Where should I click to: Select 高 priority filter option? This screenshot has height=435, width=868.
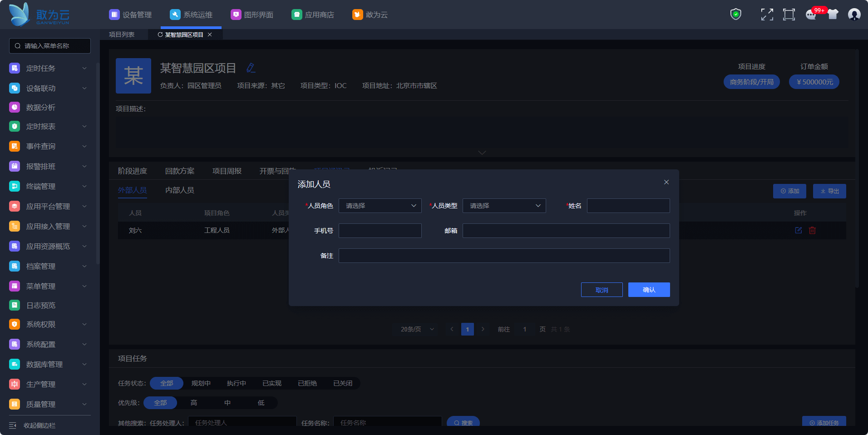click(x=194, y=403)
